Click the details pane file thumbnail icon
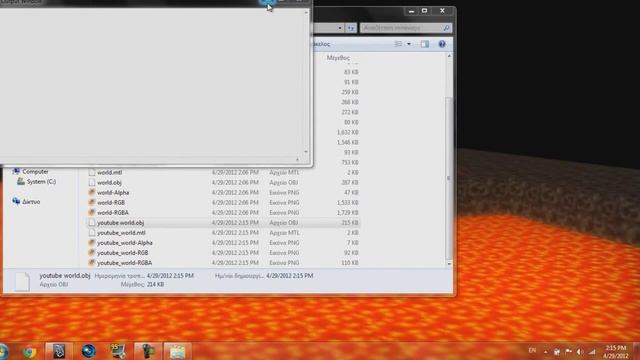The image size is (640, 360). click(22, 281)
